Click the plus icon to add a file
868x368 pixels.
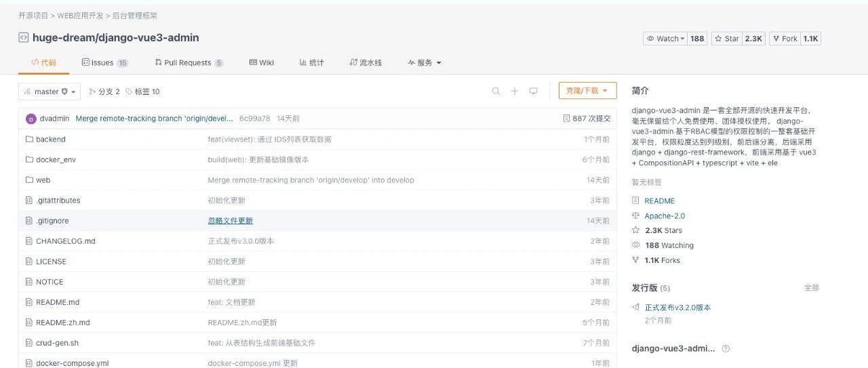tap(515, 91)
